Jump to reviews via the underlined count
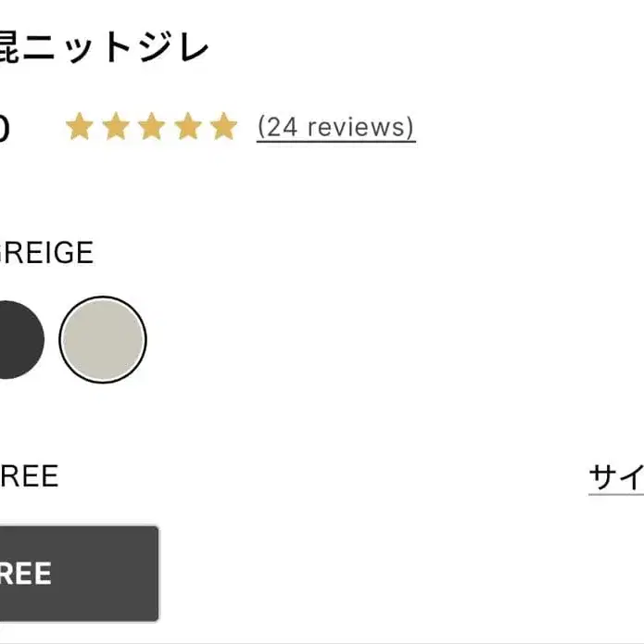644x644 pixels. click(335, 127)
